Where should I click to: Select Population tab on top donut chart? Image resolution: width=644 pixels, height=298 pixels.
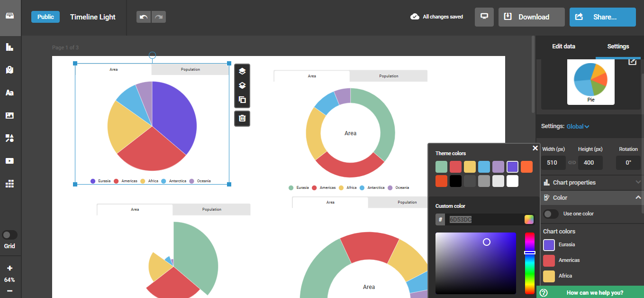click(x=389, y=76)
